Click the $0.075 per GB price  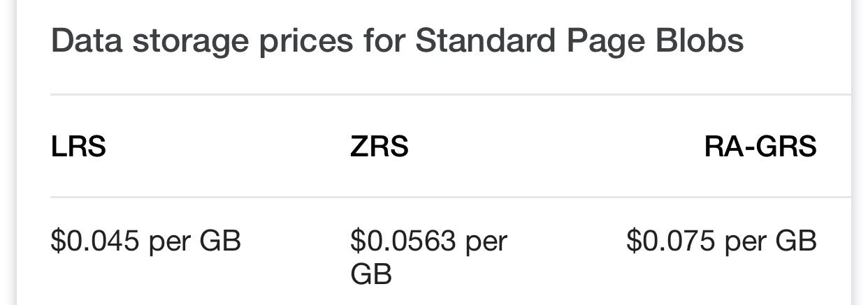(721, 241)
